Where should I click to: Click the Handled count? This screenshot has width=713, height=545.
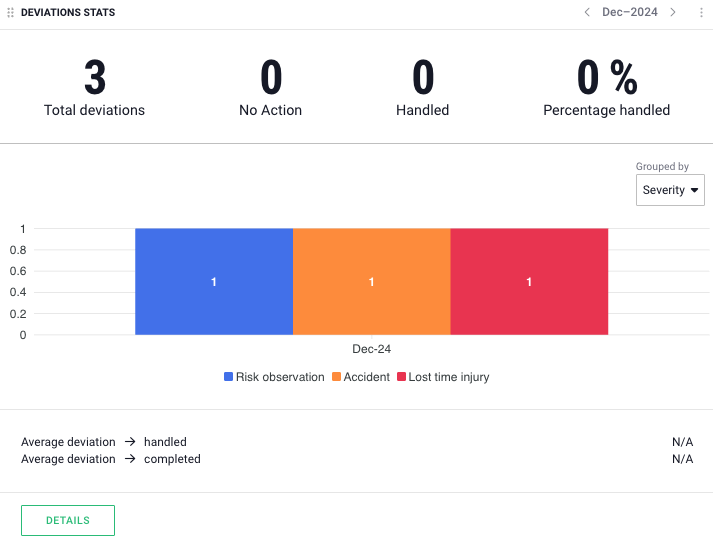[423, 78]
